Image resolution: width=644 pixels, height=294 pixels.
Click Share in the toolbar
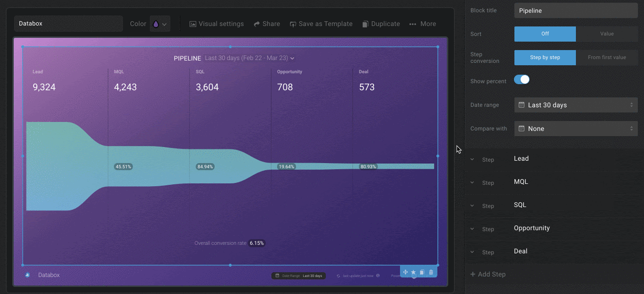coord(267,24)
